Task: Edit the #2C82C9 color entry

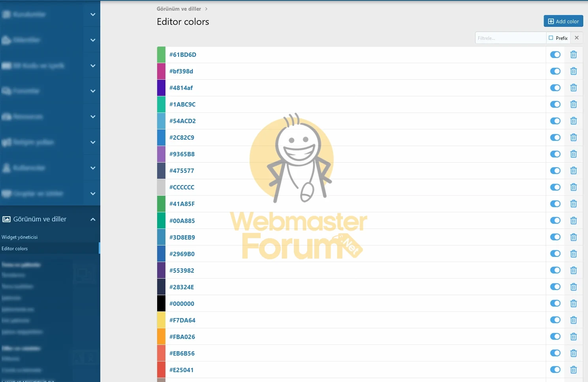Action: tap(182, 137)
